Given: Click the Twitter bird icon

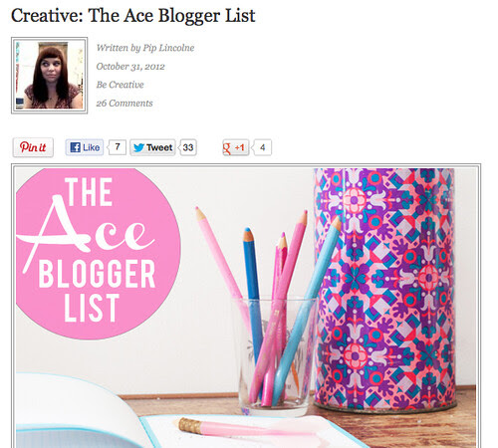Looking at the screenshot, I should click(x=138, y=147).
